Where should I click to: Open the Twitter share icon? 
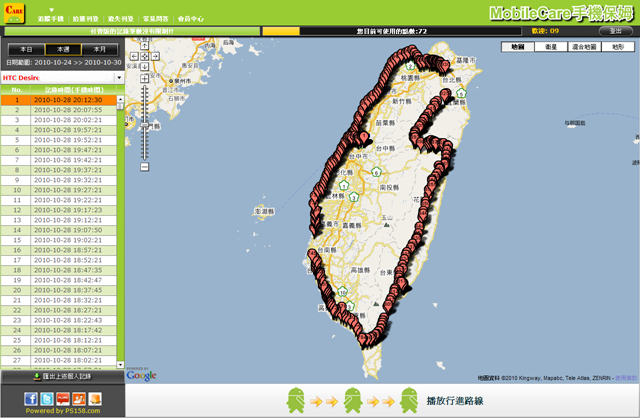[x=48, y=399]
